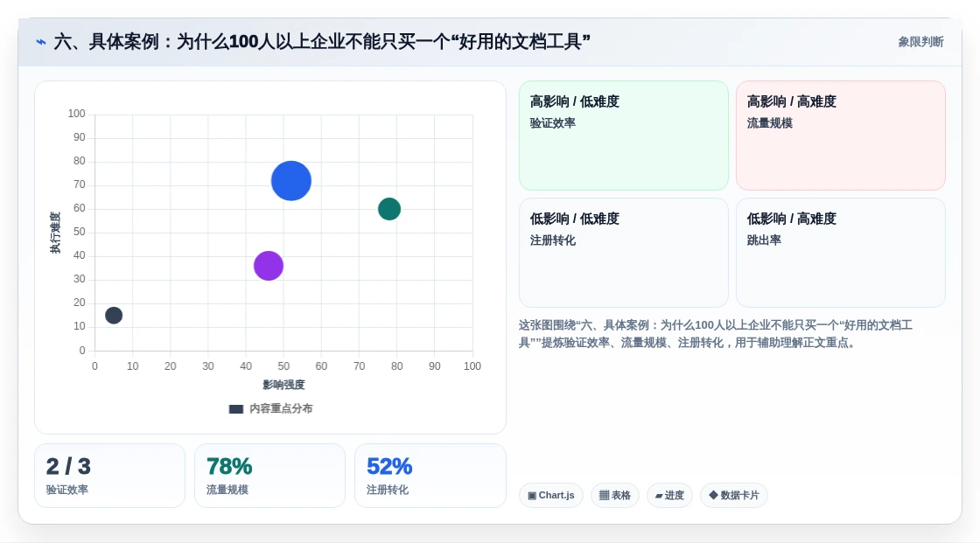Screen dimensions: 980x543
Task: Click the grid icon in 表格 chip
Action: click(x=604, y=496)
